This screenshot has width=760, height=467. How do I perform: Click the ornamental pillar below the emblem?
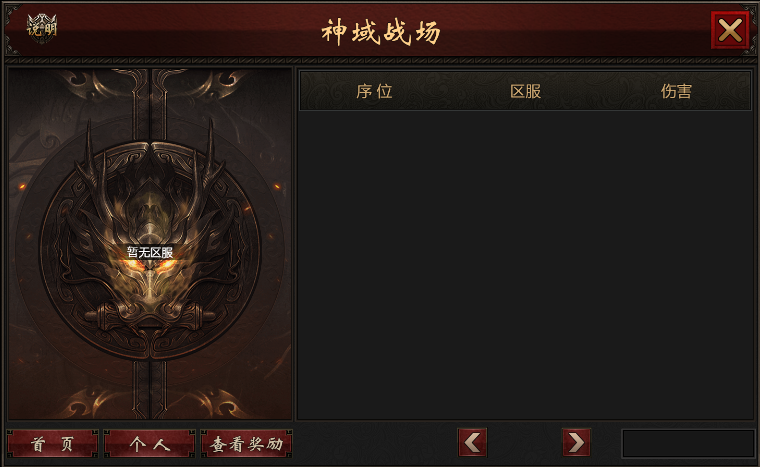point(150,389)
